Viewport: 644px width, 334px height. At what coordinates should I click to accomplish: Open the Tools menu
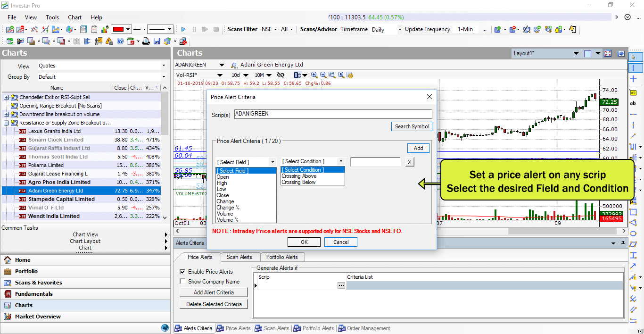52,17
